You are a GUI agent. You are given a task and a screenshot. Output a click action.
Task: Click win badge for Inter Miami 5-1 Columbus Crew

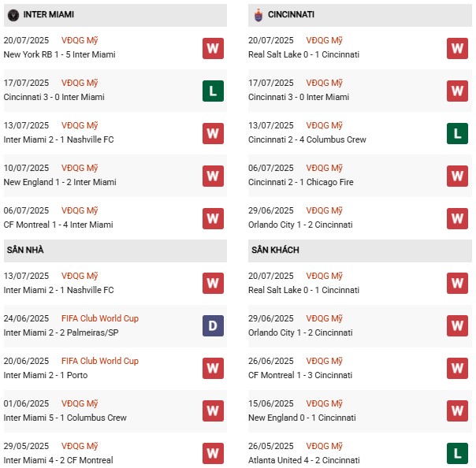click(213, 410)
